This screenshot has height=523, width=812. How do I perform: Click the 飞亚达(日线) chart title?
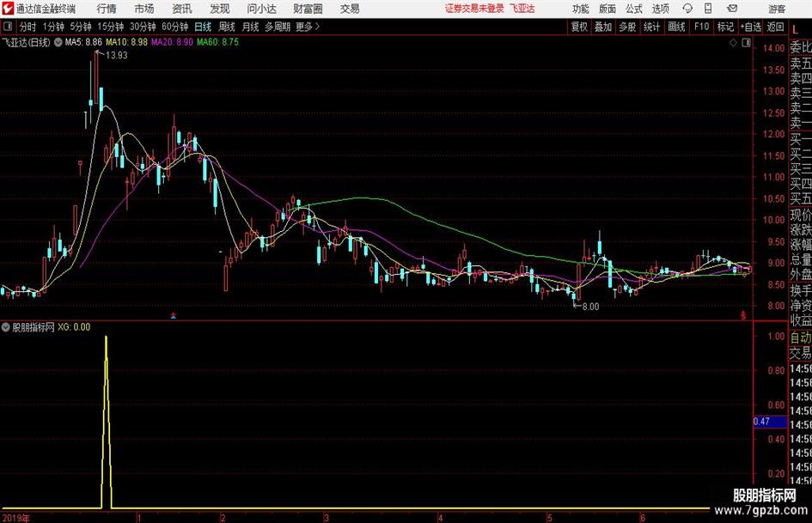coord(26,42)
